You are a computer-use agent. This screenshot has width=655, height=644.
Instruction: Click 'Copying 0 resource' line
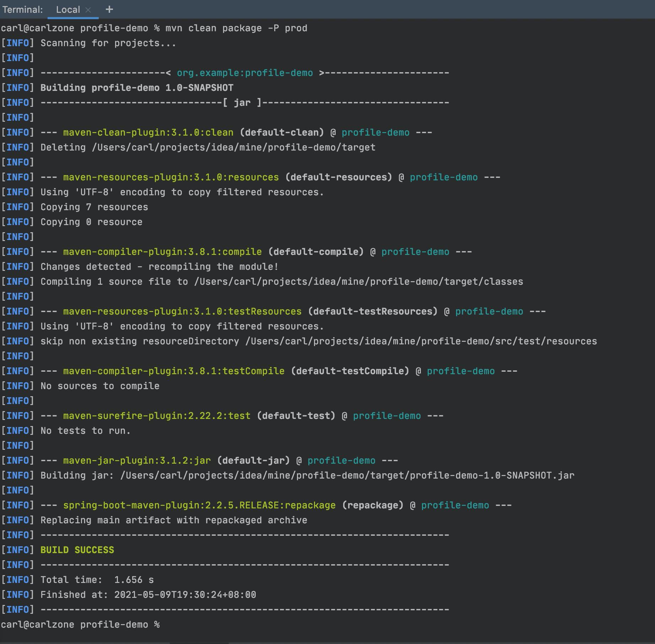[91, 222]
